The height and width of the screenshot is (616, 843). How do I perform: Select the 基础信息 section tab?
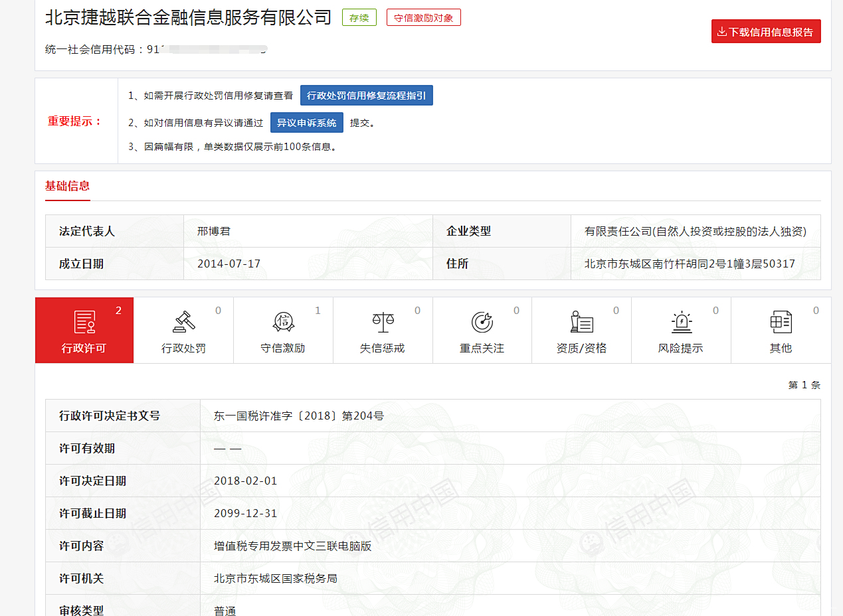pos(67,186)
